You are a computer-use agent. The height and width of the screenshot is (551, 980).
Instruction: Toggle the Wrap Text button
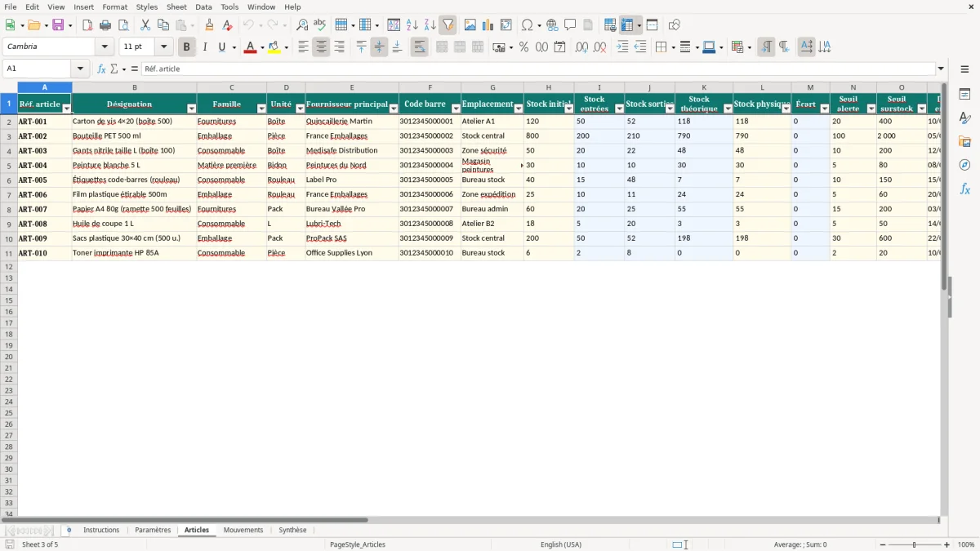click(x=420, y=47)
